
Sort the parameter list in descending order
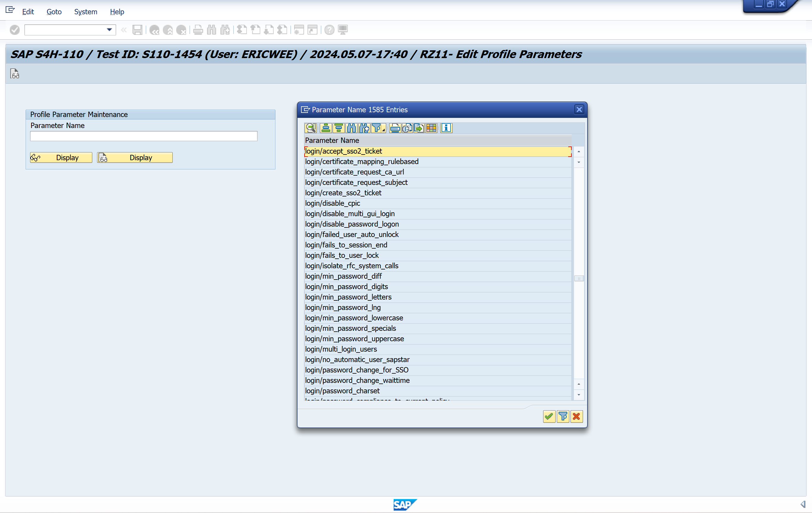[338, 128]
